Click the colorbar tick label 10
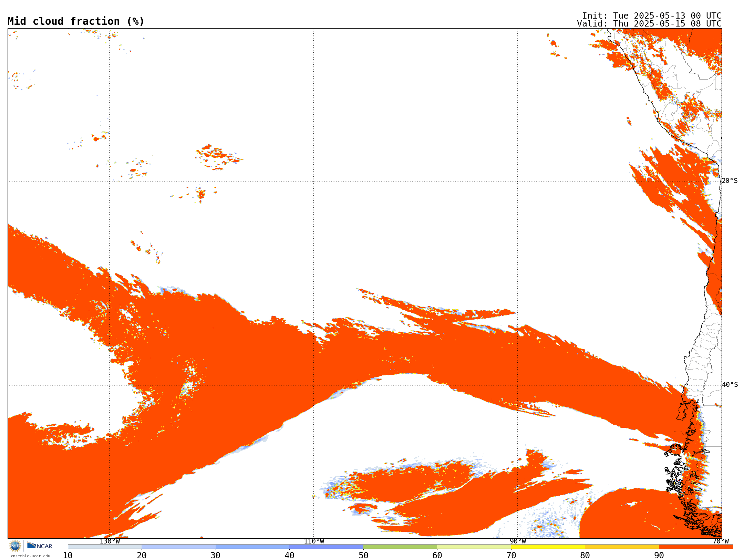The image size is (744, 560). [68, 556]
